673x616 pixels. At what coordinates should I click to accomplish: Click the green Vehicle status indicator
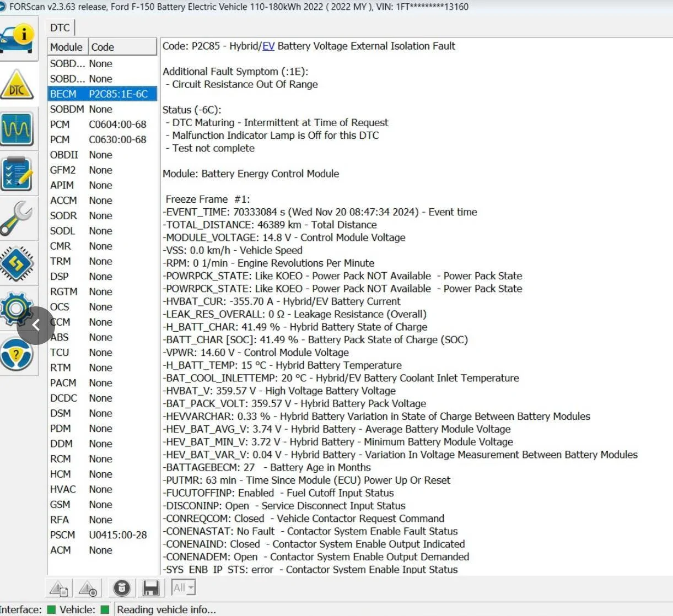(x=105, y=609)
